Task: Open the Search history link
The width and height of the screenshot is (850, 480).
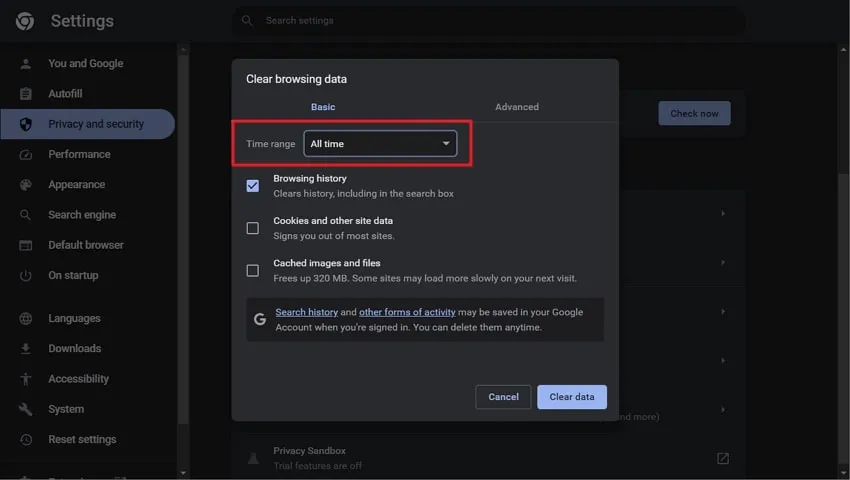Action: click(x=306, y=312)
